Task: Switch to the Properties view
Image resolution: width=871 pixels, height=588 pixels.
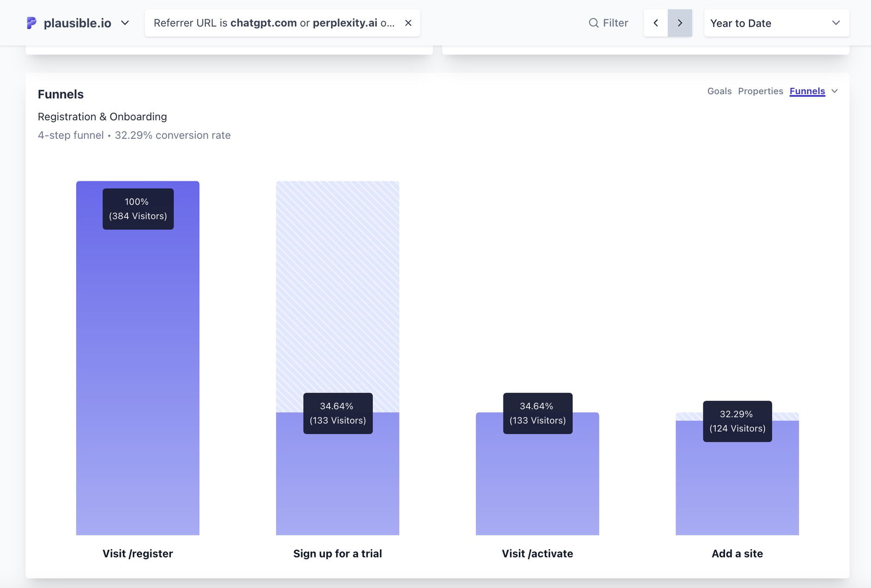Action: (760, 91)
